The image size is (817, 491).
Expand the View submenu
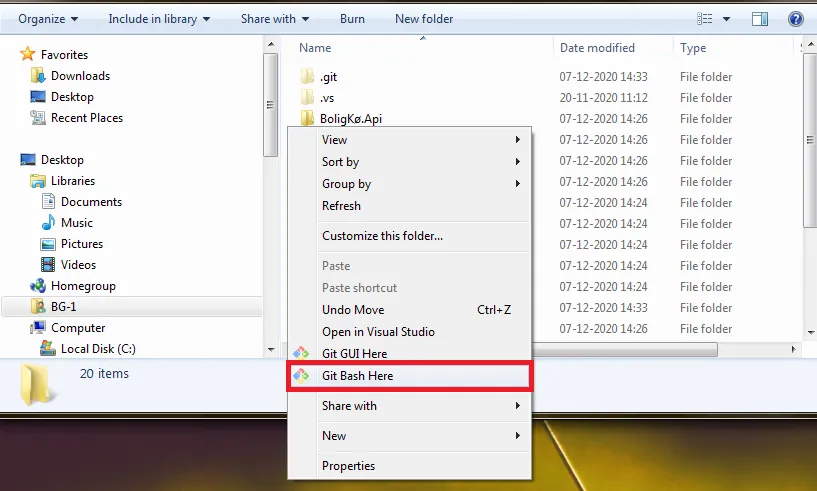pos(409,140)
